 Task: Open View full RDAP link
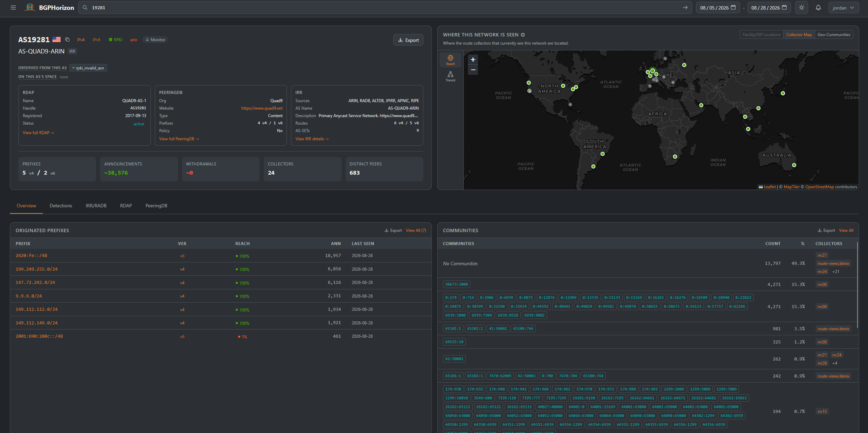click(x=38, y=133)
